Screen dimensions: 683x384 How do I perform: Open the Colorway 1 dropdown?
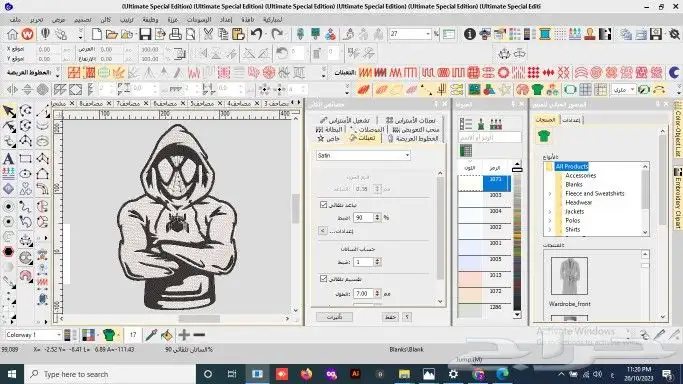pyautogui.click(x=58, y=335)
